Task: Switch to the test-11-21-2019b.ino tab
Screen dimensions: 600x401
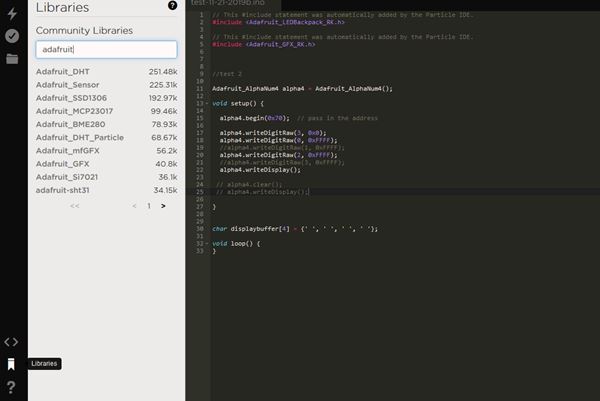Action: pyautogui.click(x=228, y=3)
